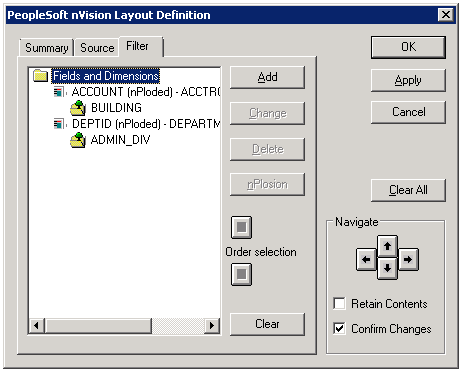Select the DEPTID (nPloded) tree row
This screenshot has width=462, height=372.
coord(146,124)
